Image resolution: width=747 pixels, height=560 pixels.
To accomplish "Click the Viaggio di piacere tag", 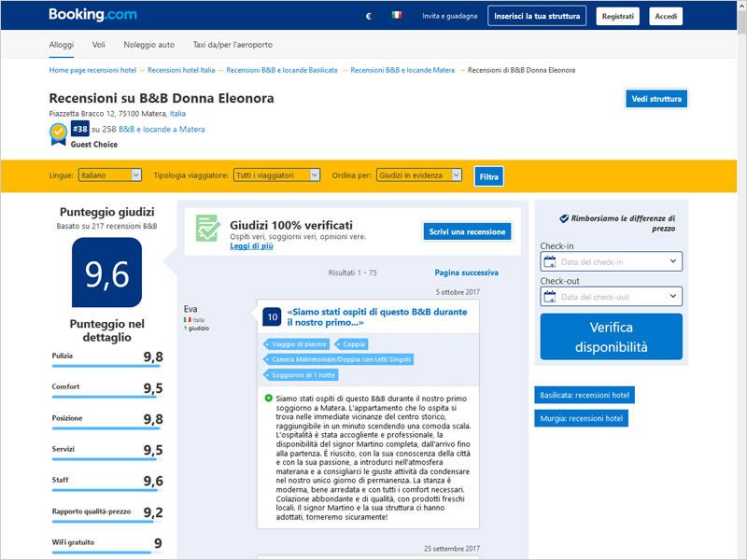I will 296,343.
